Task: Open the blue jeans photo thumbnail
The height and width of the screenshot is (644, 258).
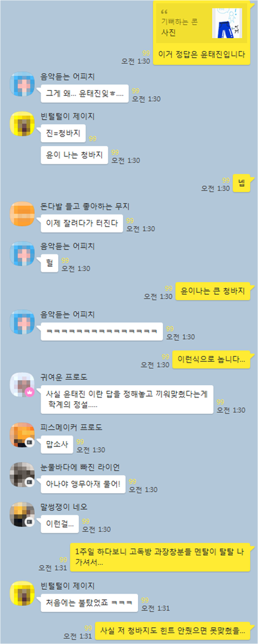Action: pos(228,23)
